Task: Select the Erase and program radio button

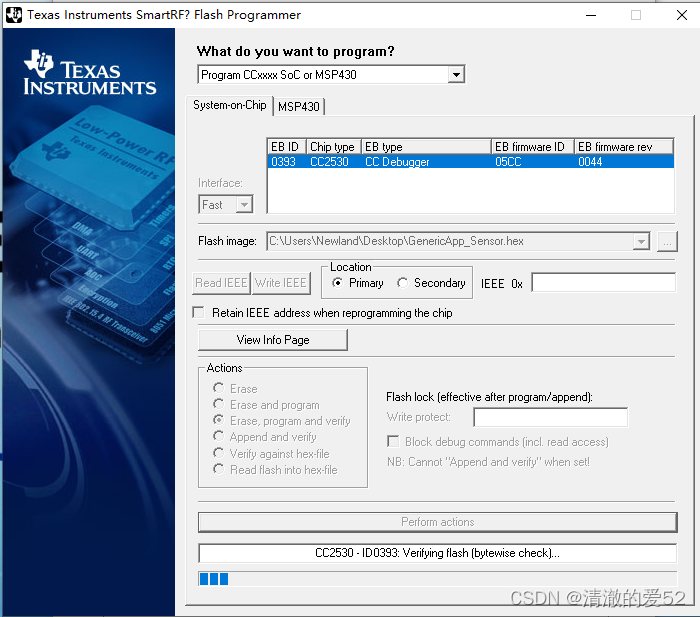Action: coord(218,404)
